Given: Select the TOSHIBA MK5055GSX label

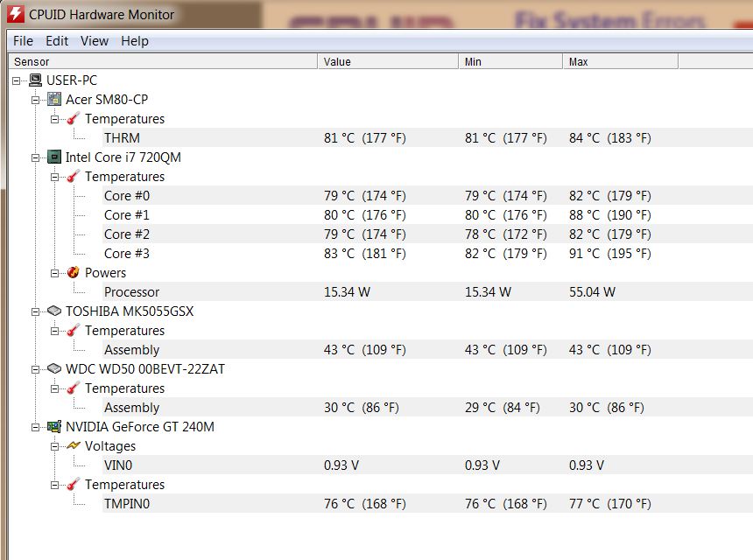Looking at the screenshot, I should pos(130,311).
